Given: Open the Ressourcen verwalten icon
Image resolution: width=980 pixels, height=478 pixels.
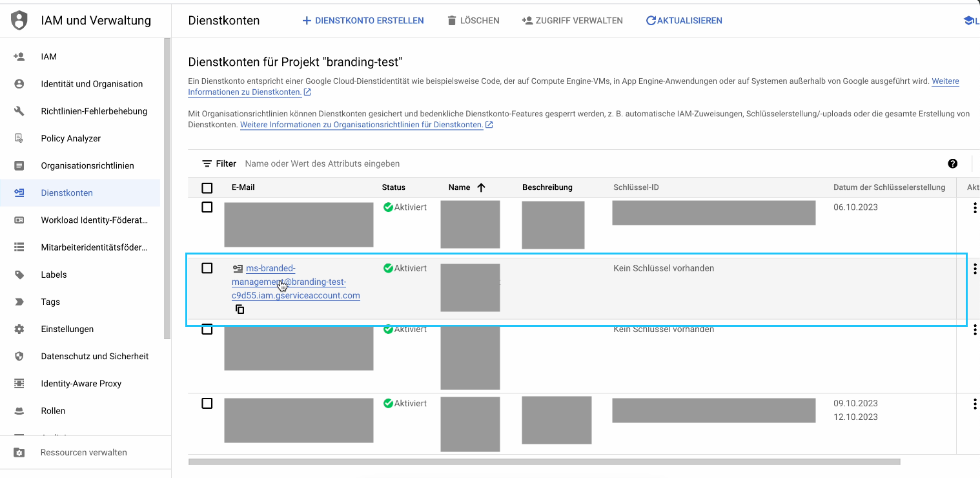Looking at the screenshot, I should pos(19,452).
